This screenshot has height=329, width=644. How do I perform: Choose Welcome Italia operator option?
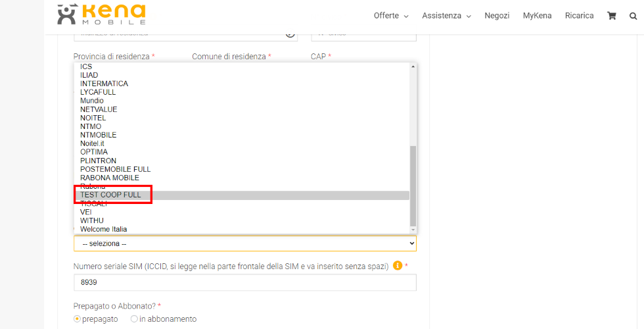click(242, 229)
